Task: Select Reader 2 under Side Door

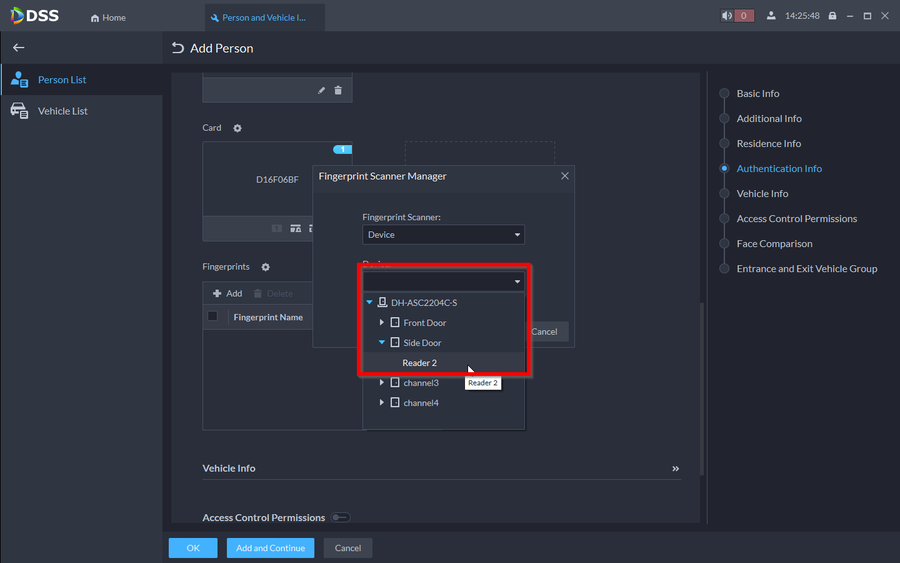Action: pyautogui.click(x=420, y=363)
